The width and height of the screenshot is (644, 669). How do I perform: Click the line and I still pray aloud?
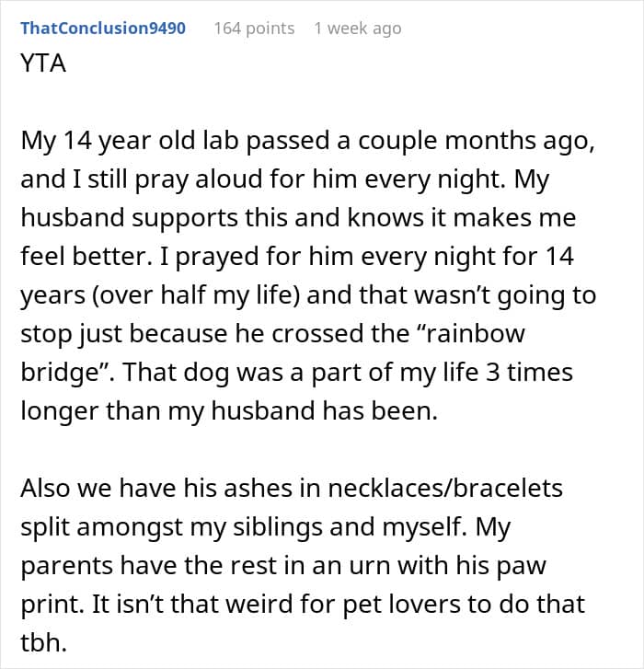285,179
